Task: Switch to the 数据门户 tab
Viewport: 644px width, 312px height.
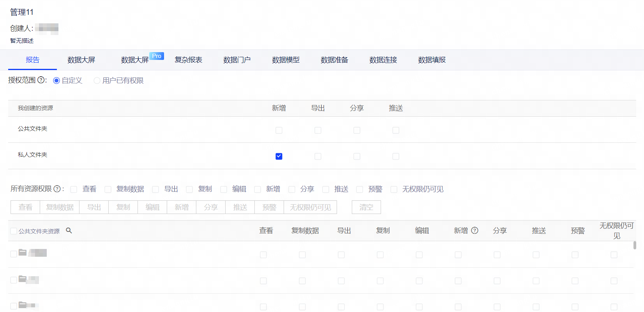Action: coord(237,60)
